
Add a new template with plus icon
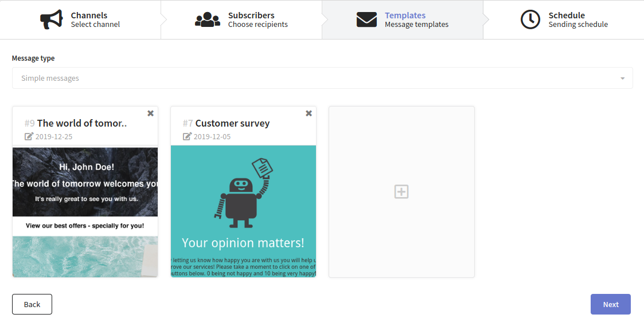(x=401, y=192)
